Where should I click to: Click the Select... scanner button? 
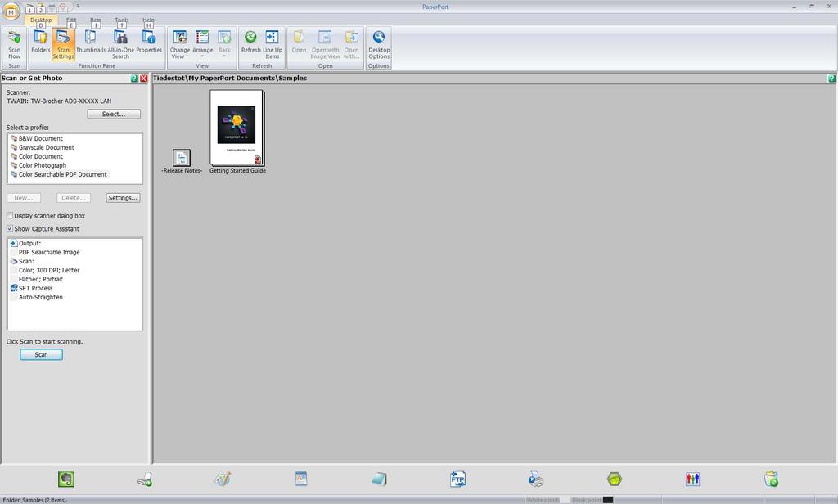click(x=114, y=114)
